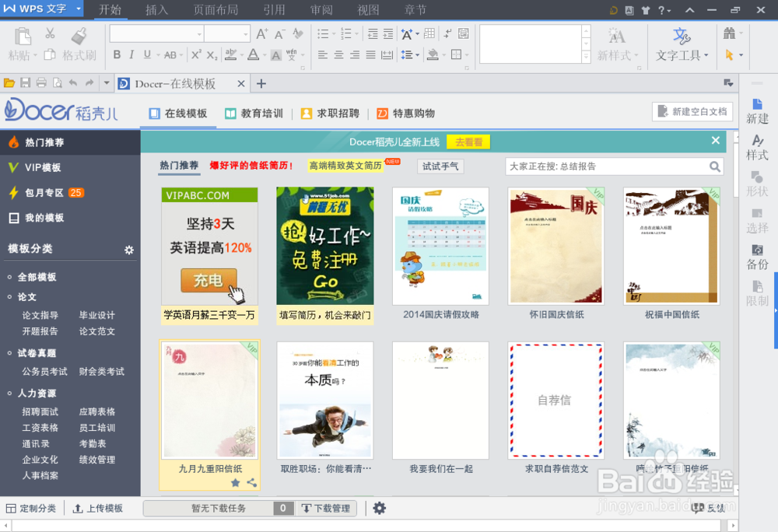Open the font name dropdown
Screen dimensions: 778x532
tap(199, 34)
